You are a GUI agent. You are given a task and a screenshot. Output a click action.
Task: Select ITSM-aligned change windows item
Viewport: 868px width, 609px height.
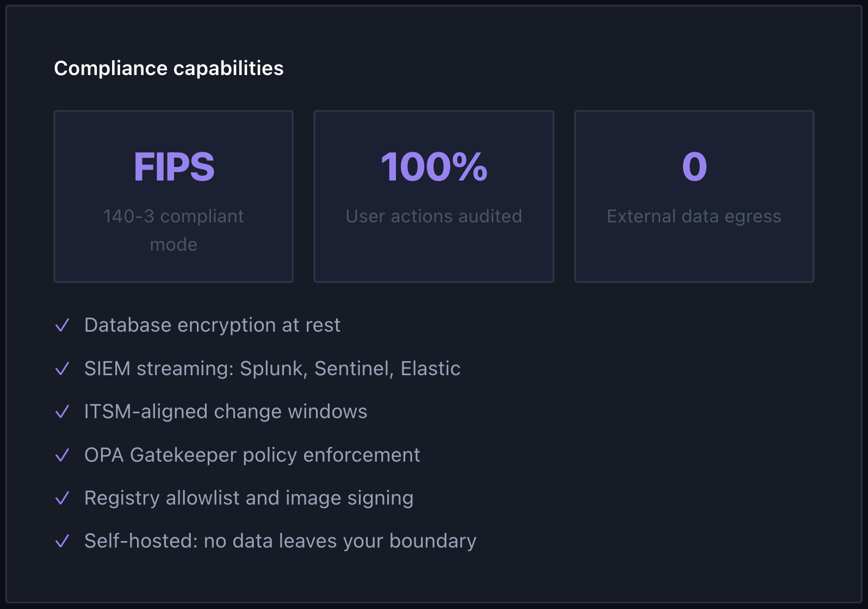226,412
